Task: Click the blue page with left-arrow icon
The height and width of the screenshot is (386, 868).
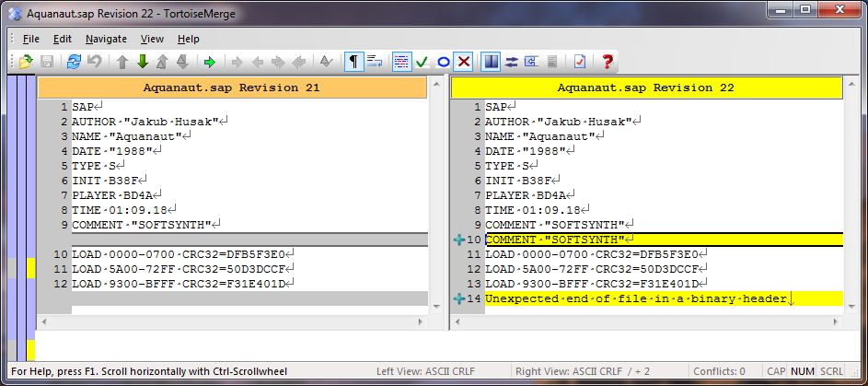Action: point(531,62)
